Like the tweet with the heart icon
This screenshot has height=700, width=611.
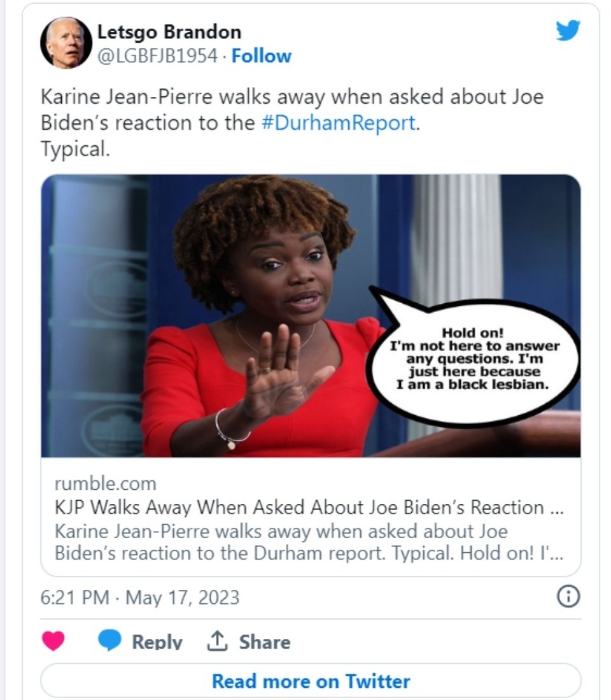pos(53,641)
